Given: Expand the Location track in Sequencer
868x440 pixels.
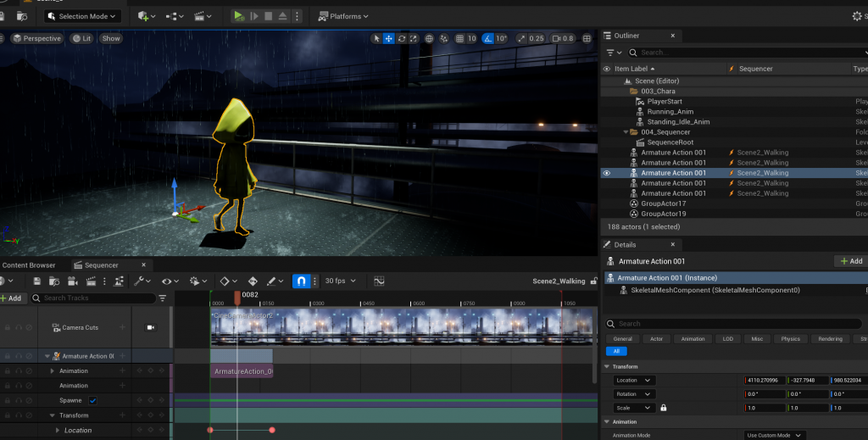Looking at the screenshot, I should 59,431.
